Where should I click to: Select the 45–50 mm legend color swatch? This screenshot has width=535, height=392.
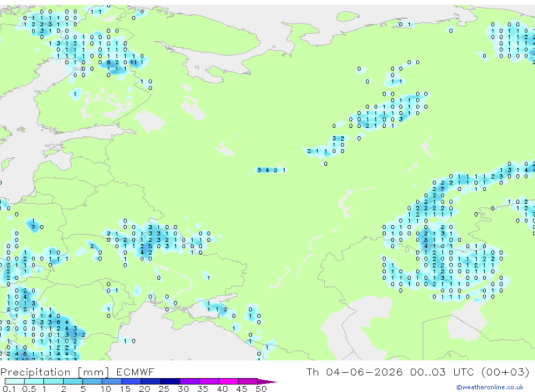(x=248, y=381)
